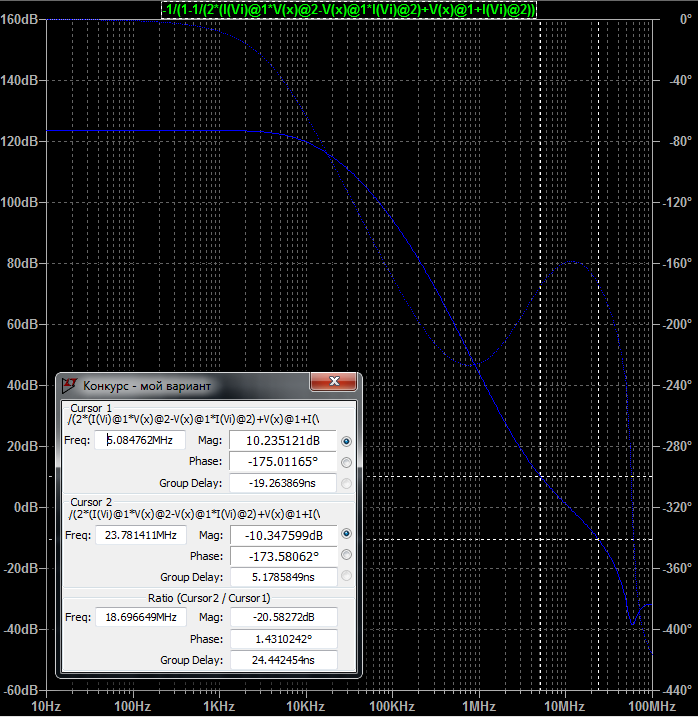Viewport: 698px width, 717px height.
Task: Click the 0dB left axis label
Action: click(x=27, y=507)
